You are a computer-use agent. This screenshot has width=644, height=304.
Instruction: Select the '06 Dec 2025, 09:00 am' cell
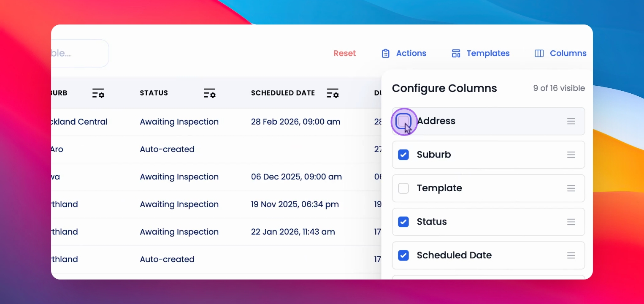point(296,177)
